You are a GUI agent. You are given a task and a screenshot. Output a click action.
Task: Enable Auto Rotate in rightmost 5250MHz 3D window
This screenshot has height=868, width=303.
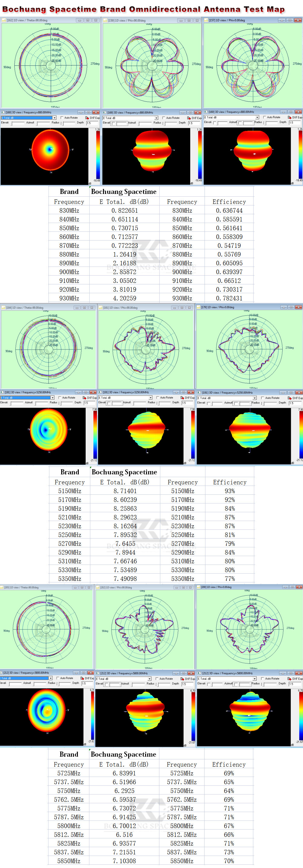point(262,398)
